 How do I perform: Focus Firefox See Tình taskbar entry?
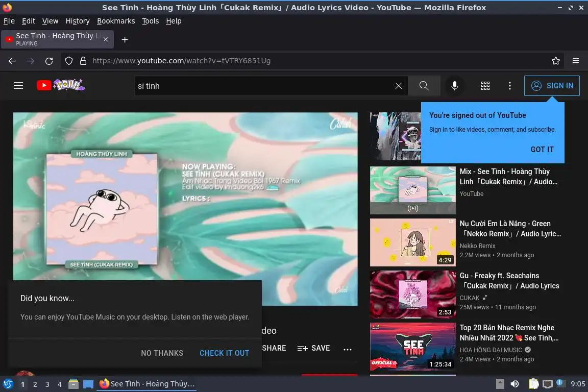click(x=146, y=384)
